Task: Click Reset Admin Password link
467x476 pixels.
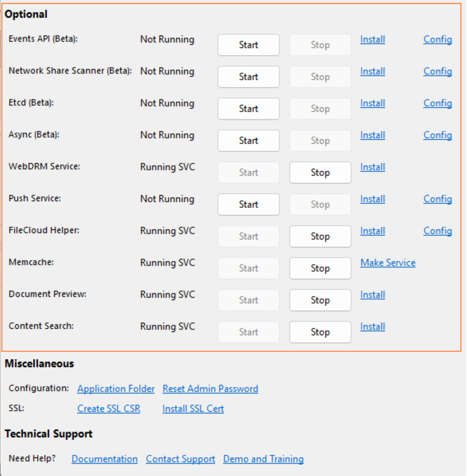Action: pyautogui.click(x=210, y=389)
